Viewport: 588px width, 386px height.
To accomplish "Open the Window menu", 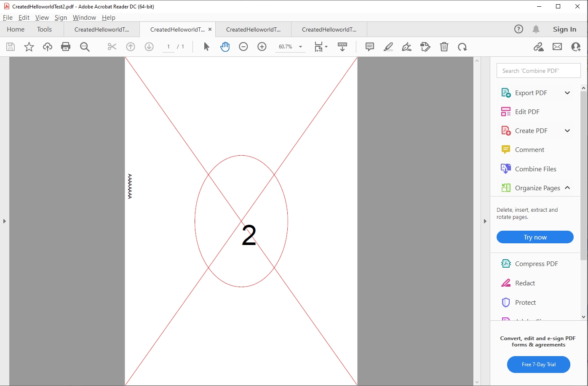I will coord(84,18).
